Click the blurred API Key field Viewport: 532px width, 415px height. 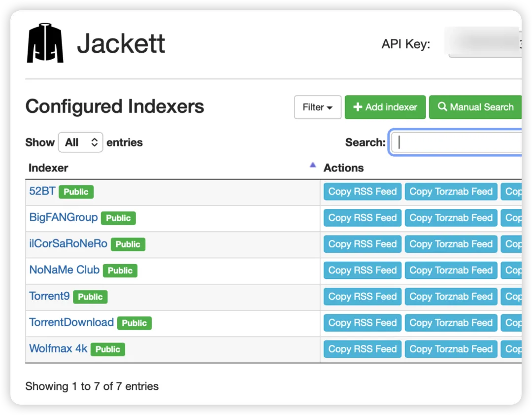(484, 43)
